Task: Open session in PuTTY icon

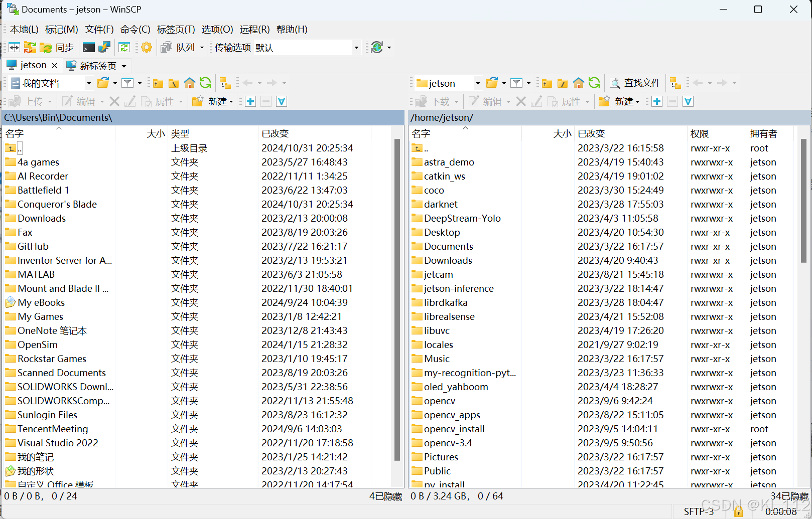Action: point(104,48)
